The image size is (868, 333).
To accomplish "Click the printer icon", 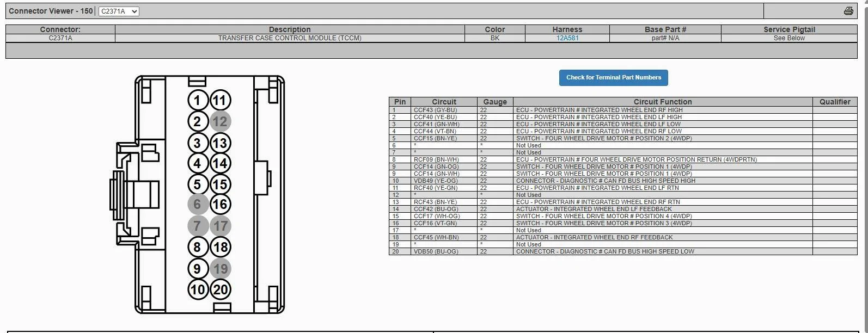I will (x=848, y=11).
